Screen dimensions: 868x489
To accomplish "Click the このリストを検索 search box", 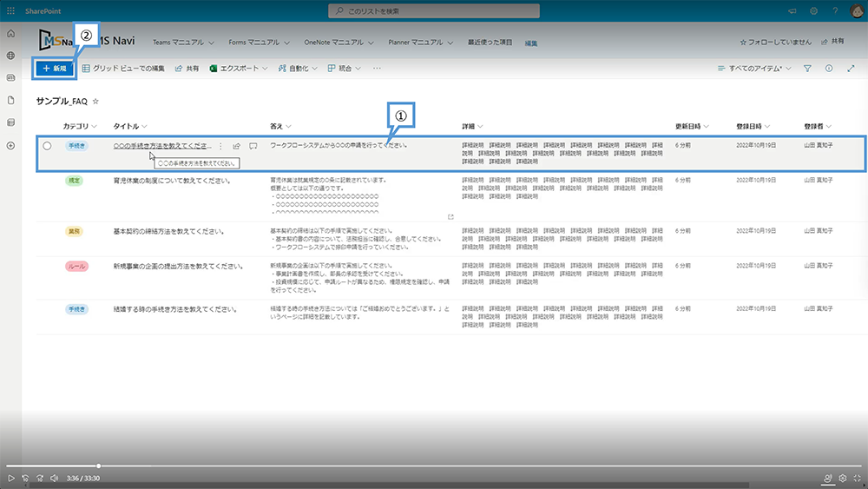I will 434,11.
